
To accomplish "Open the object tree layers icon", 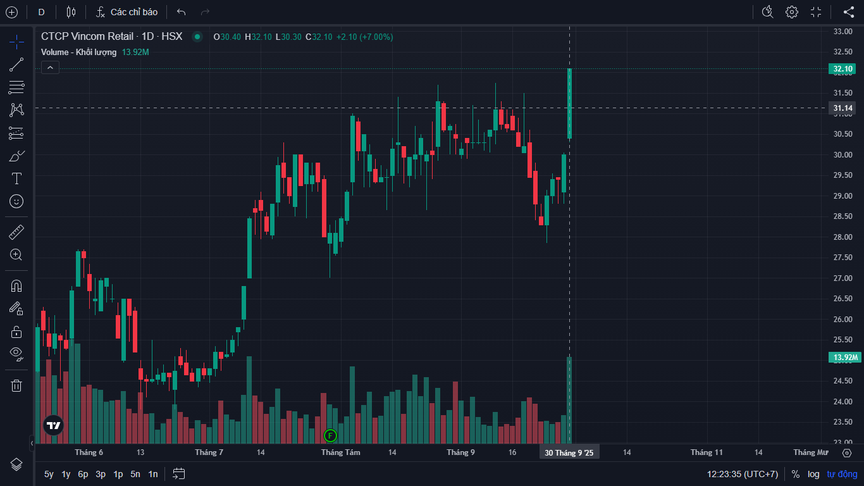I will 17,465.
